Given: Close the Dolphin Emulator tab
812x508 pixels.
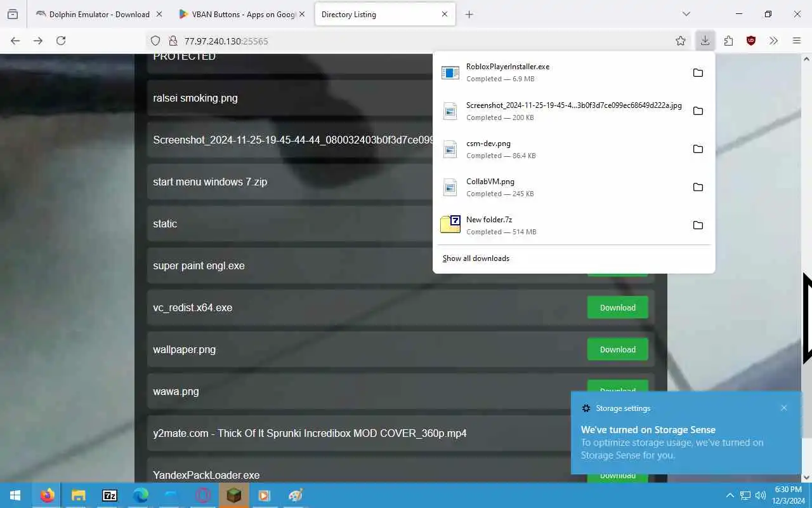Looking at the screenshot, I should point(159,14).
